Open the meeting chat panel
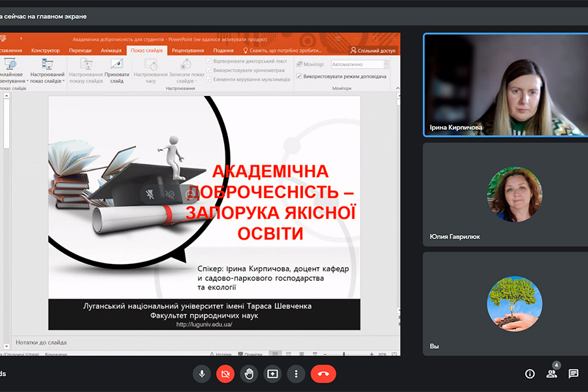 (573, 374)
